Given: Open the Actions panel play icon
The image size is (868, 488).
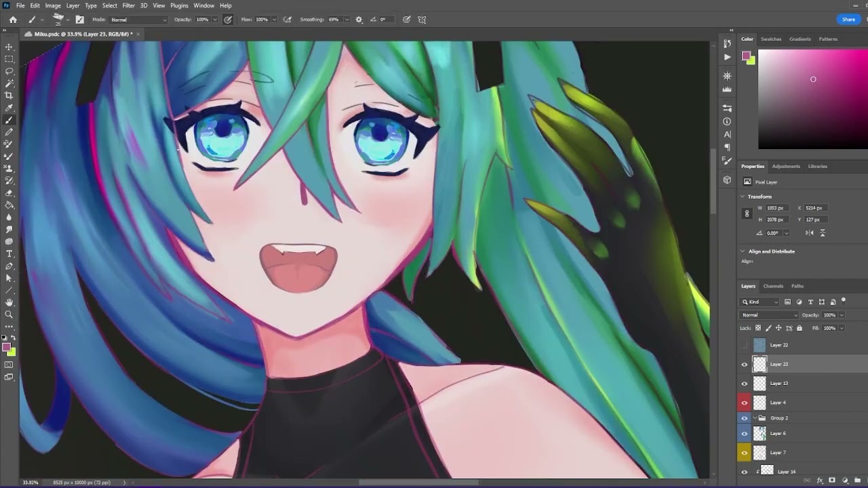Looking at the screenshot, I should pos(727,57).
